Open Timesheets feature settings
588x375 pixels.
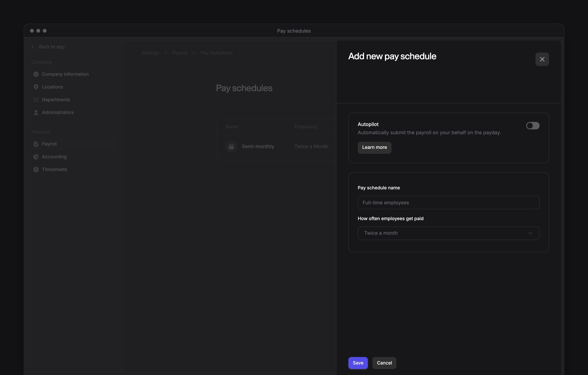(x=54, y=169)
